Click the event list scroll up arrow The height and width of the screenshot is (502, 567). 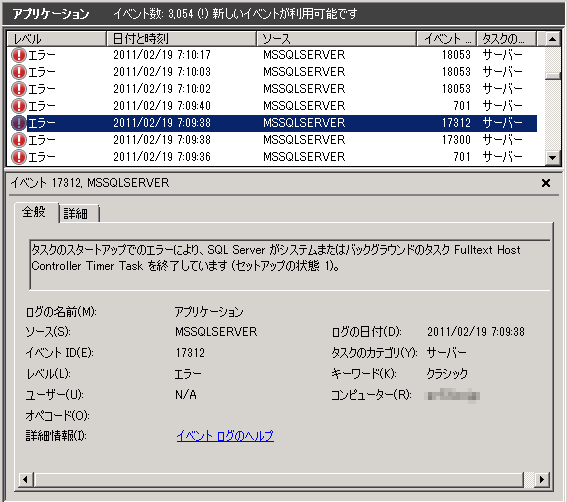(x=552, y=39)
